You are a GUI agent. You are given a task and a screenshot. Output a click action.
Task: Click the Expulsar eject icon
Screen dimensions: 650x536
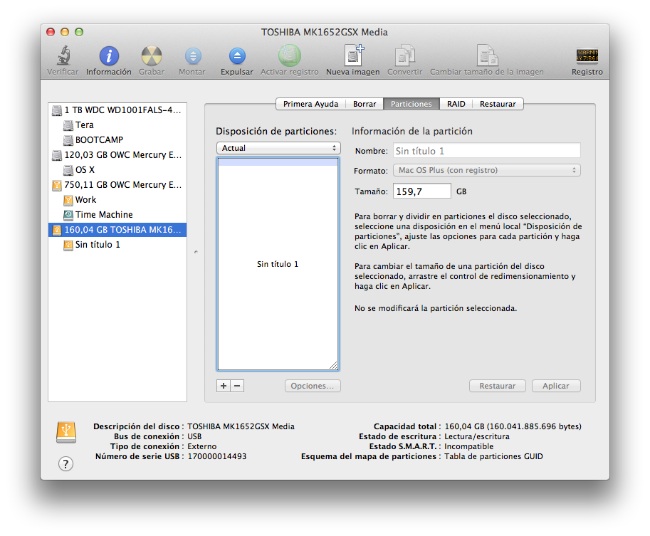coord(237,56)
